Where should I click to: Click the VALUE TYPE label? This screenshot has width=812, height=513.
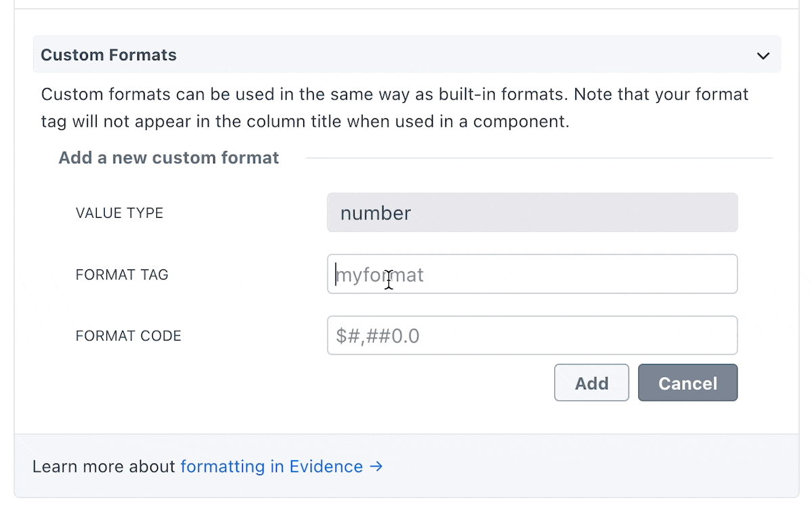point(119,213)
